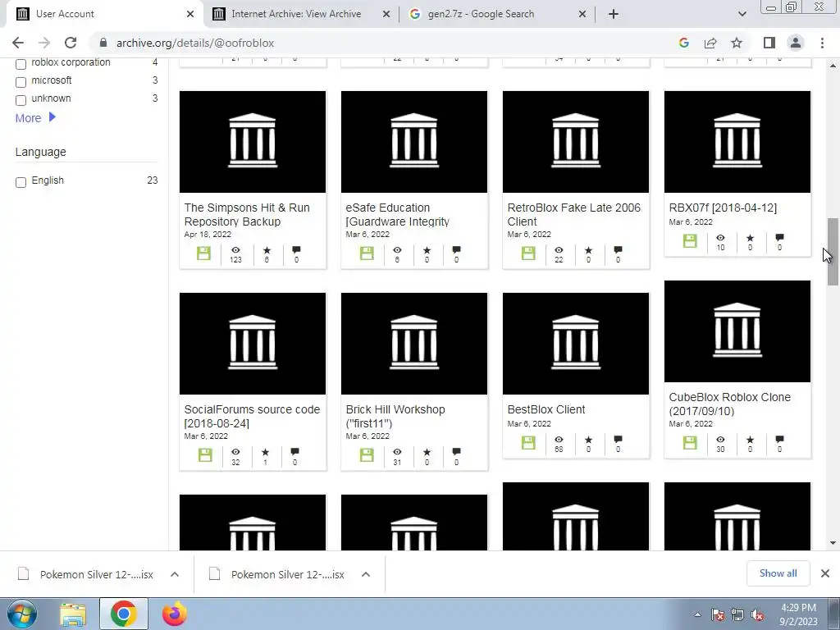840x630 pixels.
Task: Check the microsoft creator filter
Action: (x=21, y=82)
